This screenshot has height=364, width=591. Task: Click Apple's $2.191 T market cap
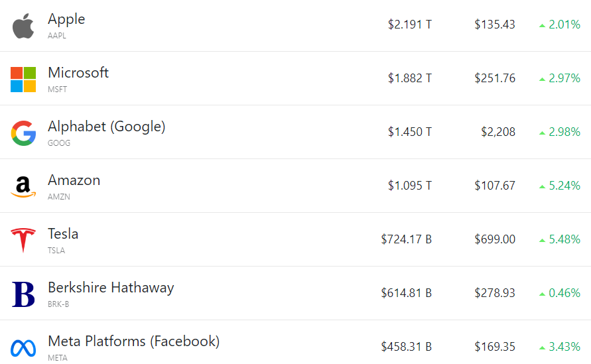[x=410, y=25]
